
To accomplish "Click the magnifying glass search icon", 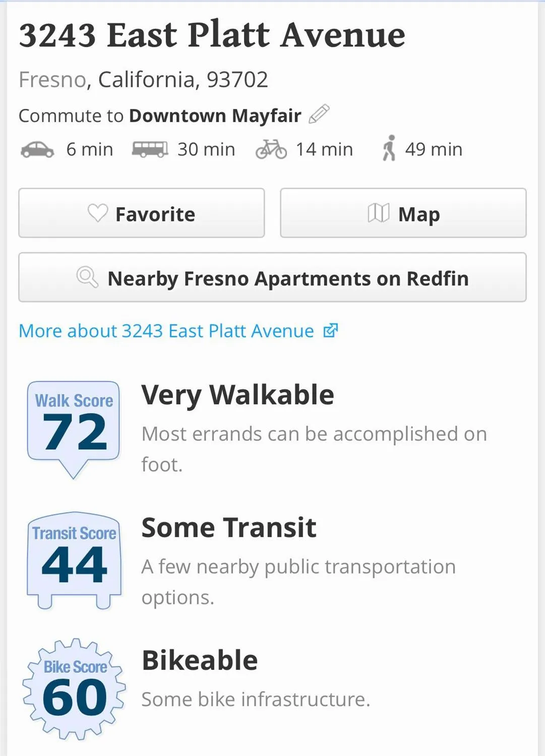I will [87, 277].
